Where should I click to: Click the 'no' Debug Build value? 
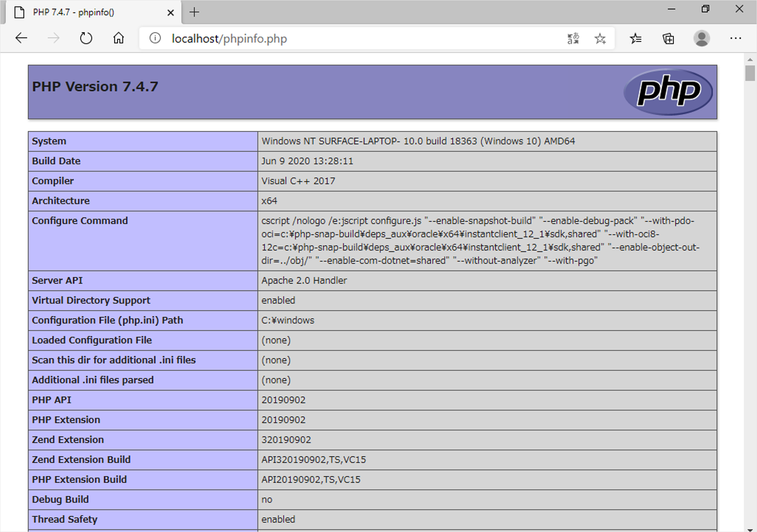tap(267, 500)
